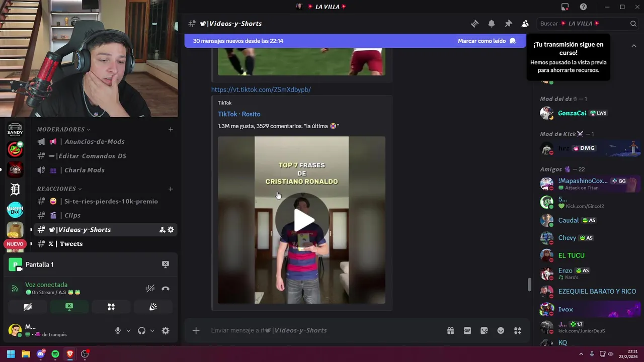Toggle camera on button
Image resolution: width=644 pixels, height=362 pixels.
28,307
